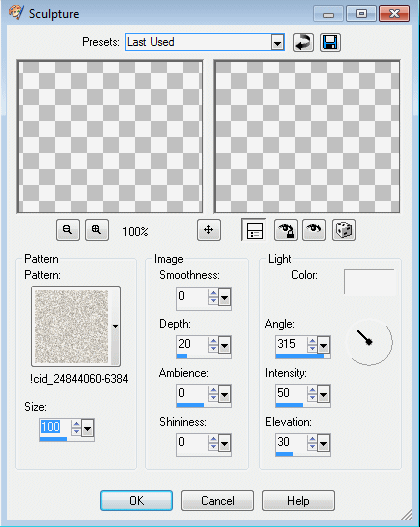Click the Sculpture dialog app icon in the title bar

[x=16, y=13]
